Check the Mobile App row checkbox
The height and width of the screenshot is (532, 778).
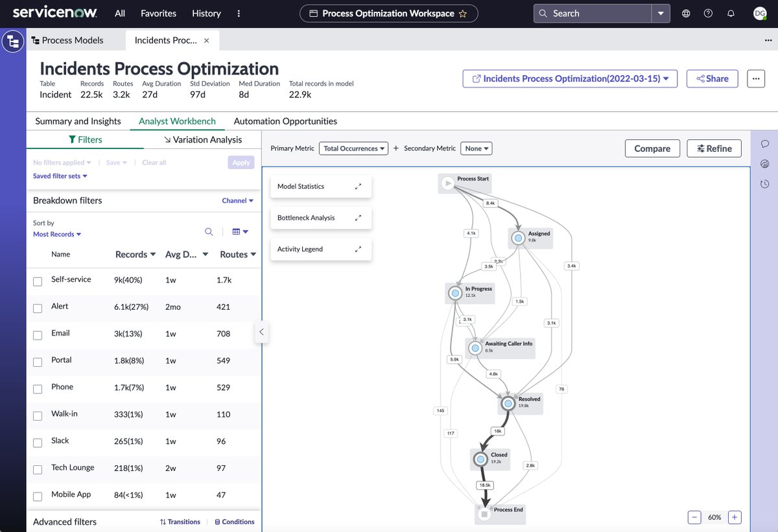38,496
